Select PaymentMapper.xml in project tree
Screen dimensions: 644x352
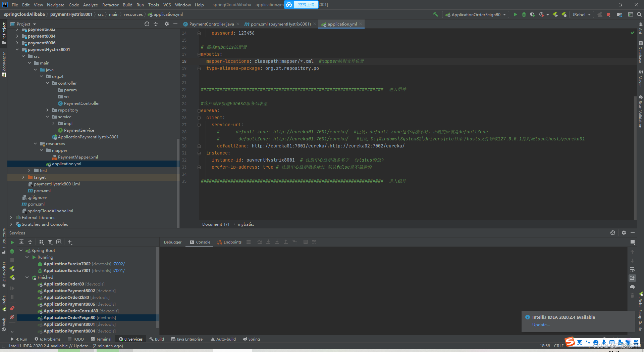point(78,157)
